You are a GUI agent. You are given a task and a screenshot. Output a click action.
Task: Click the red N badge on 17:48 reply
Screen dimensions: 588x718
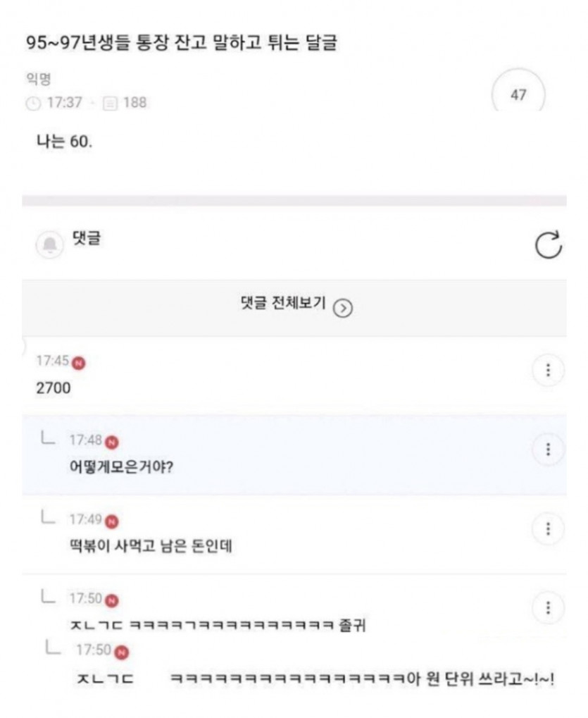pos(112,442)
